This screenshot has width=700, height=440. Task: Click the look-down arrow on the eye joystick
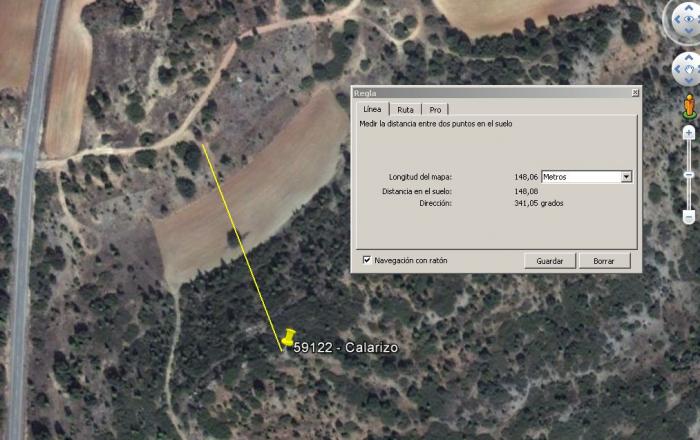click(x=689, y=30)
